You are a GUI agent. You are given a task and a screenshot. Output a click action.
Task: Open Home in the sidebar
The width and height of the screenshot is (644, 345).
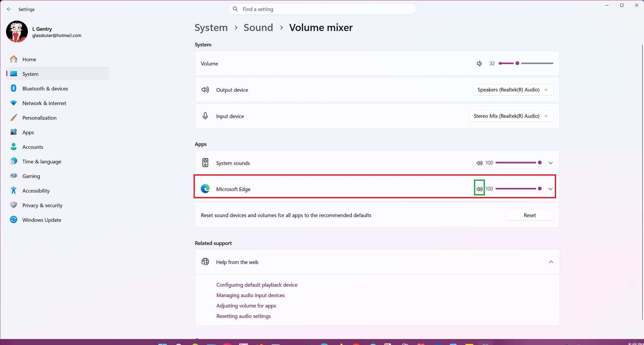[x=57, y=59]
